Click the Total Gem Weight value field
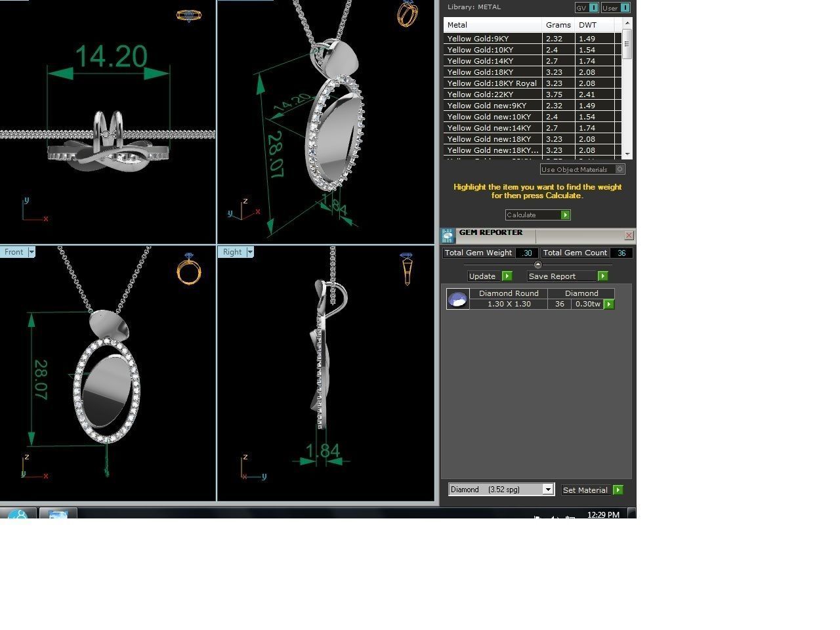Screen dimensions: 840x630 click(x=527, y=253)
